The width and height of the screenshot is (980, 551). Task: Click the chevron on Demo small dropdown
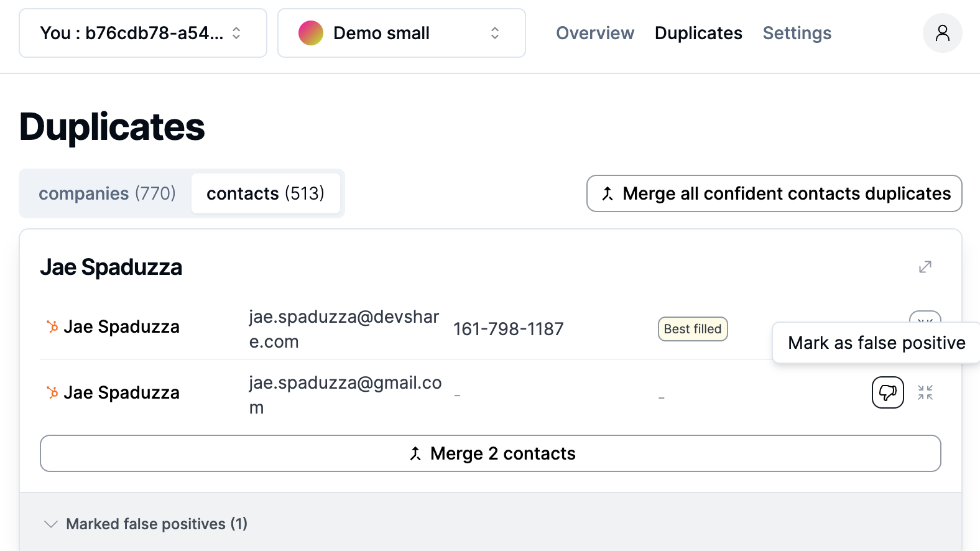click(x=494, y=33)
